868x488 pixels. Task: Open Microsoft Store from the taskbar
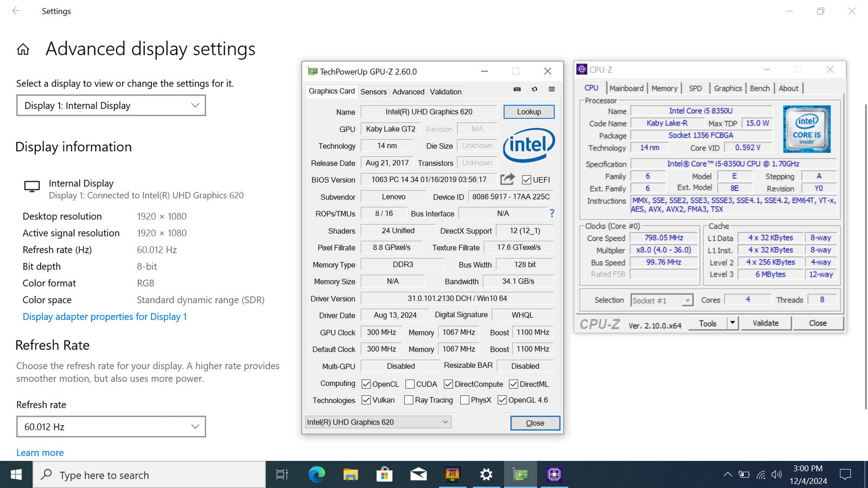click(384, 474)
